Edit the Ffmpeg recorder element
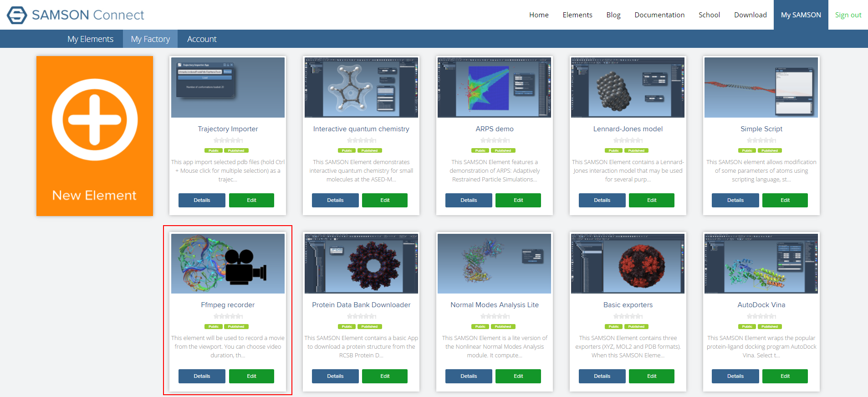 251,376
